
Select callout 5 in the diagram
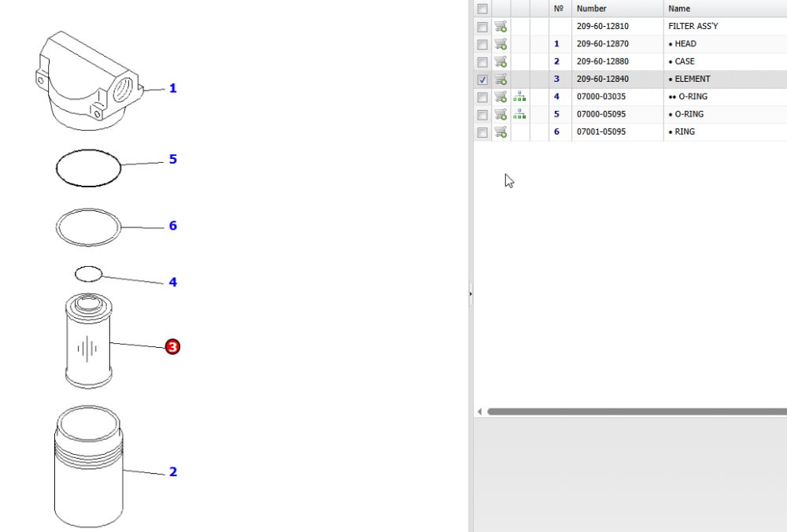172,159
